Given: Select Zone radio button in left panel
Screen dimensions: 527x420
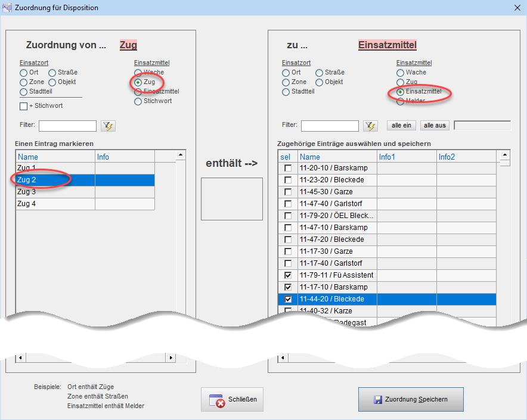Looking at the screenshot, I should tap(24, 82).
